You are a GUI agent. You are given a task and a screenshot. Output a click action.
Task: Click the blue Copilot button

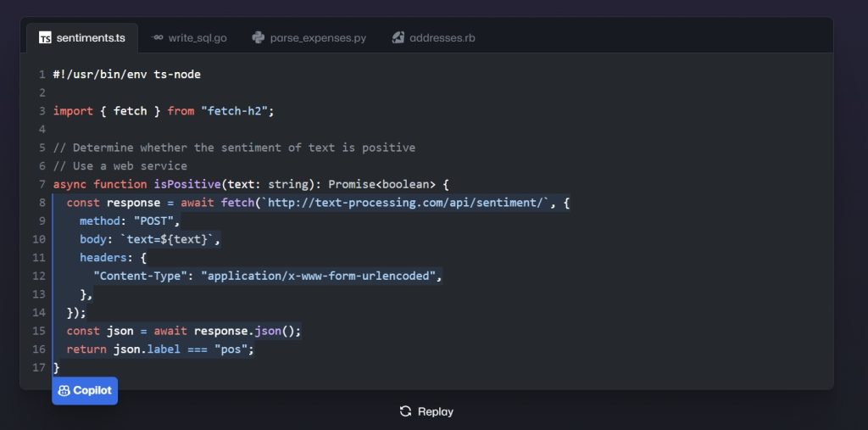(85, 391)
